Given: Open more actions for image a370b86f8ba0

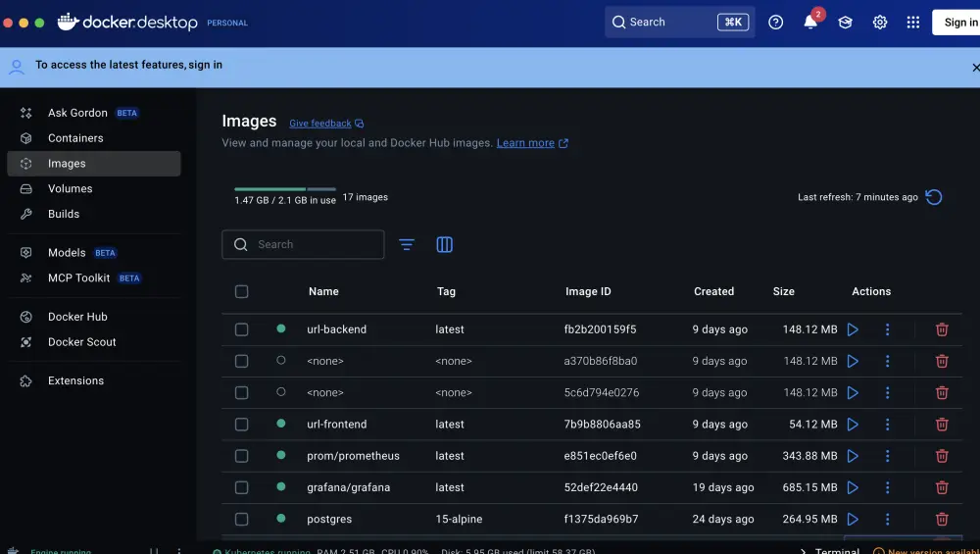Looking at the screenshot, I should 887,362.
